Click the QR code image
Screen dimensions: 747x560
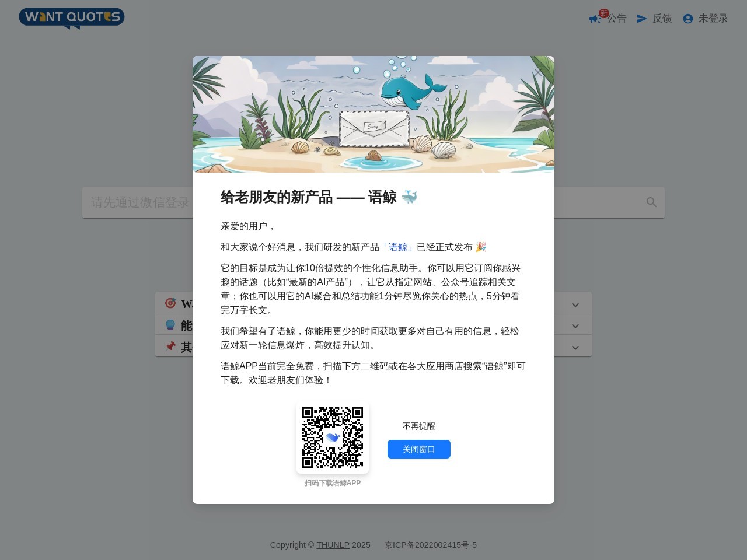pos(333,437)
